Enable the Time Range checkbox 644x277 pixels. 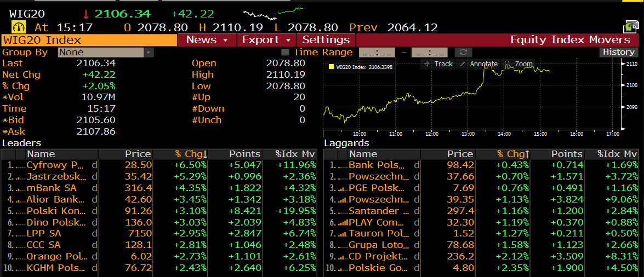pos(284,52)
